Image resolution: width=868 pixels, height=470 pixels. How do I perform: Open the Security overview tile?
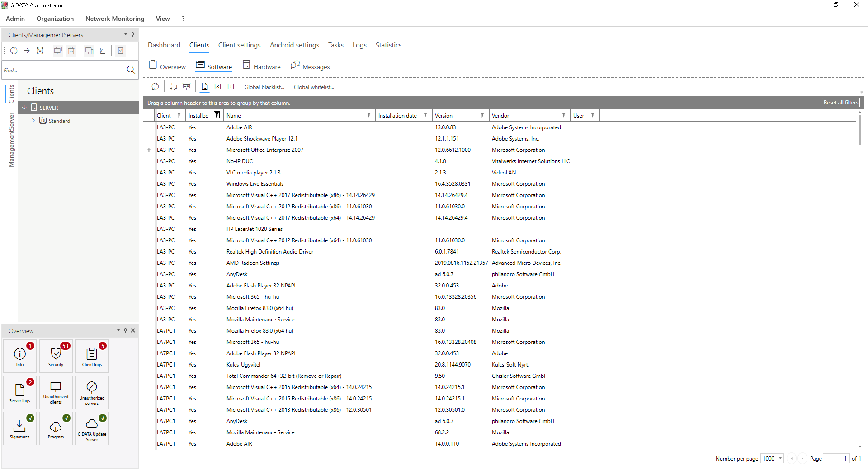tap(56, 356)
